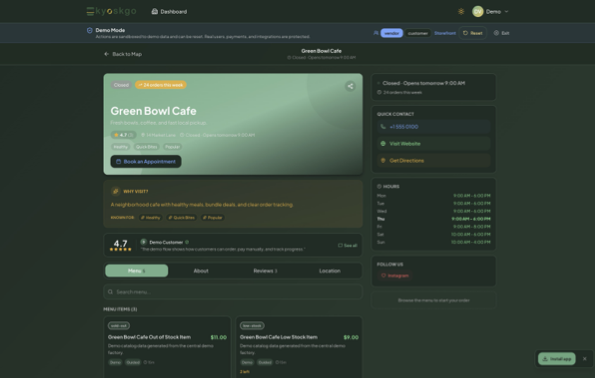
Task: See all reviews
Action: [347, 246]
